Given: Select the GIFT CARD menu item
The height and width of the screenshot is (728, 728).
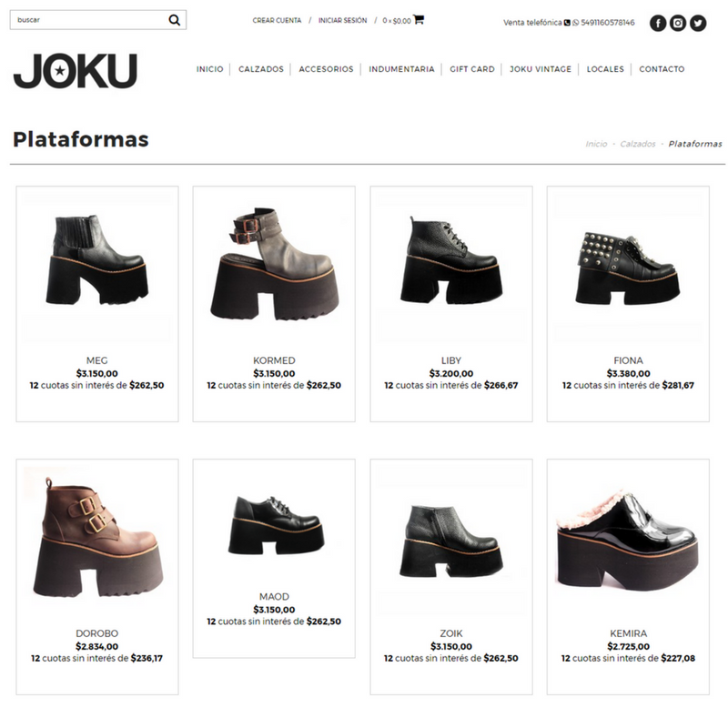Looking at the screenshot, I should coord(472,69).
